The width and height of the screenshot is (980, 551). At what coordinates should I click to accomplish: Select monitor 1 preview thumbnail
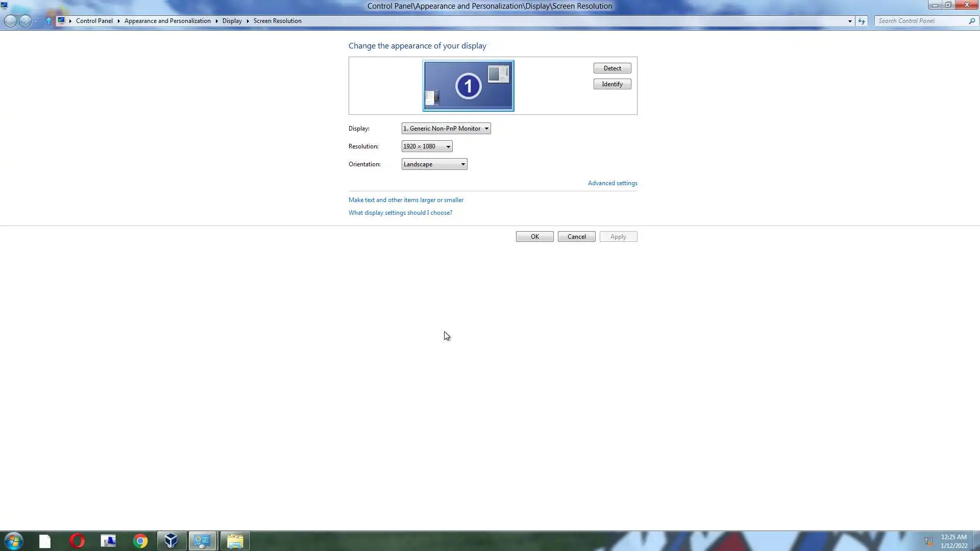point(468,86)
